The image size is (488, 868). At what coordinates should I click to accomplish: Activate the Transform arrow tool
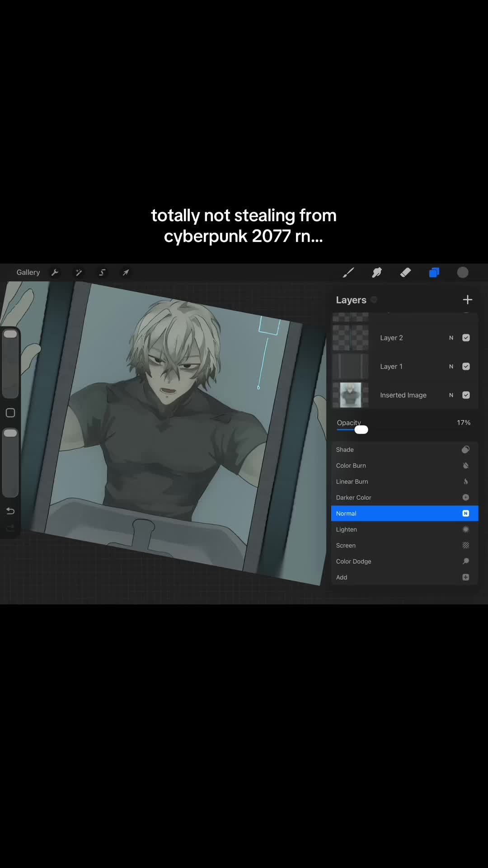126,272
